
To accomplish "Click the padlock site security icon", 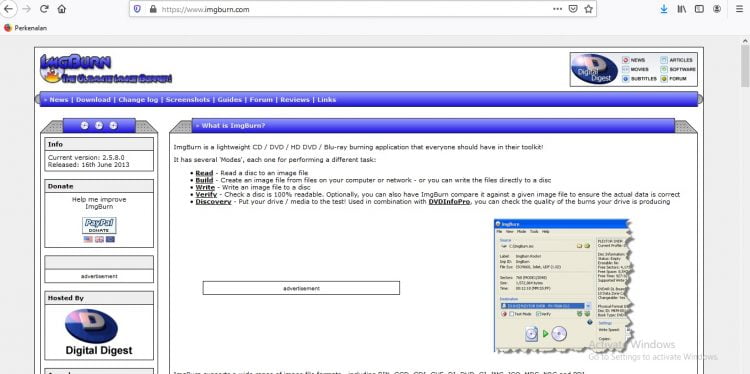I will tap(153, 9).
